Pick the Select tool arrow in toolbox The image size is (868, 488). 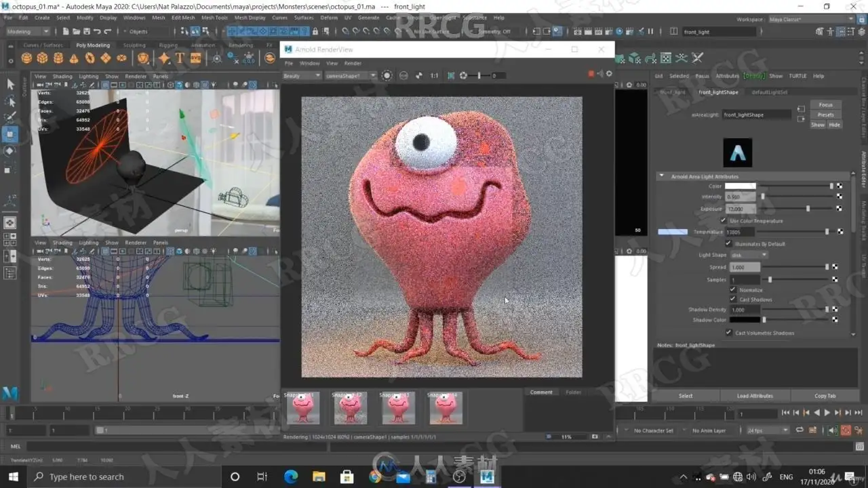click(10, 84)
